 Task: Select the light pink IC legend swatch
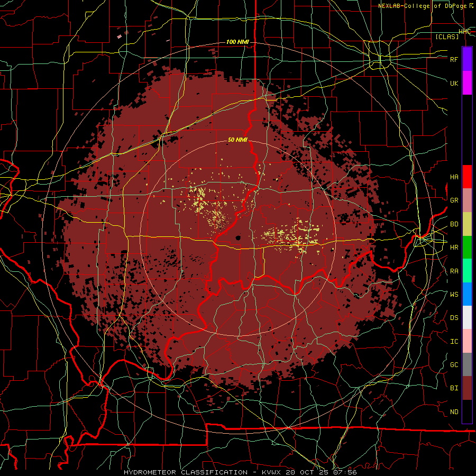point(467,341)
